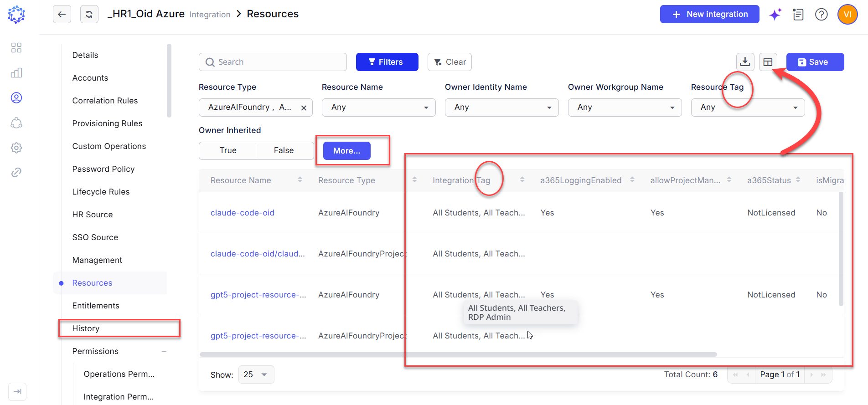Open the claude-code-oid resource link
The width and height of the screenshot is (868, 405).
(243, 213)
